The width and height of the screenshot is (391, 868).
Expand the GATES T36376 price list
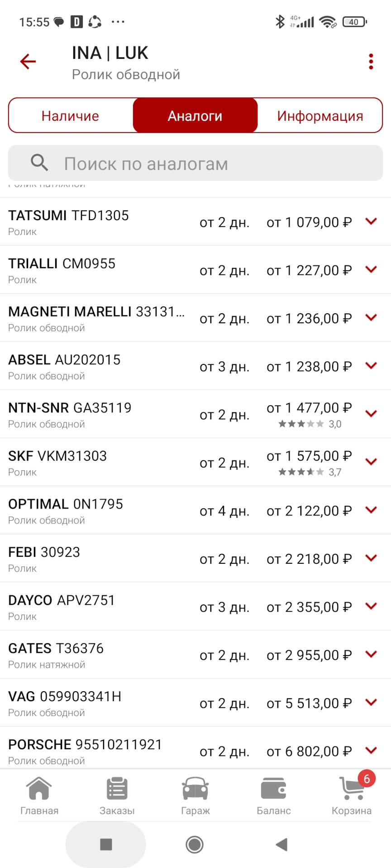pyautogui.click(x=371, y=654)
